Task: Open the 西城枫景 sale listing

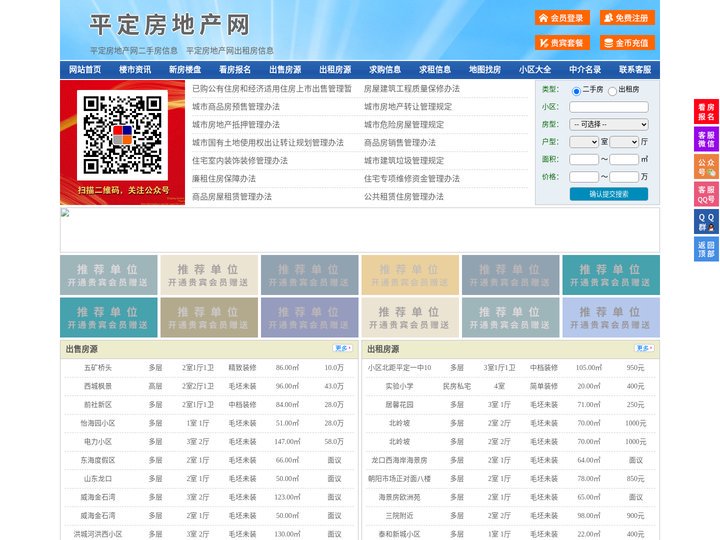Action: [98, 386]
